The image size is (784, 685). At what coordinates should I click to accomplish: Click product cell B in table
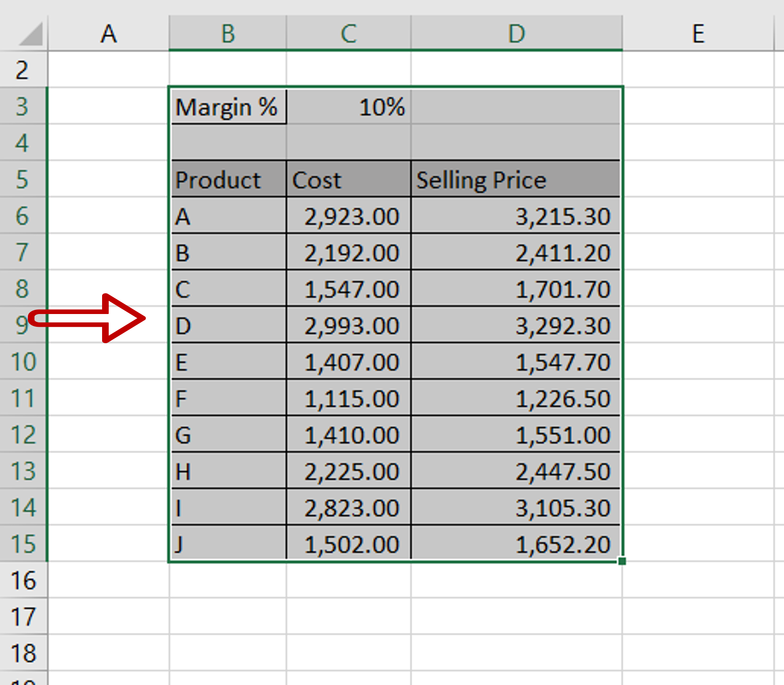coord(228,252)
